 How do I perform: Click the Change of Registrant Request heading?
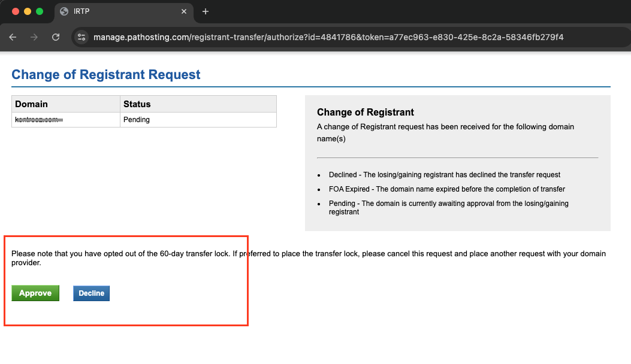click(106, 74)
